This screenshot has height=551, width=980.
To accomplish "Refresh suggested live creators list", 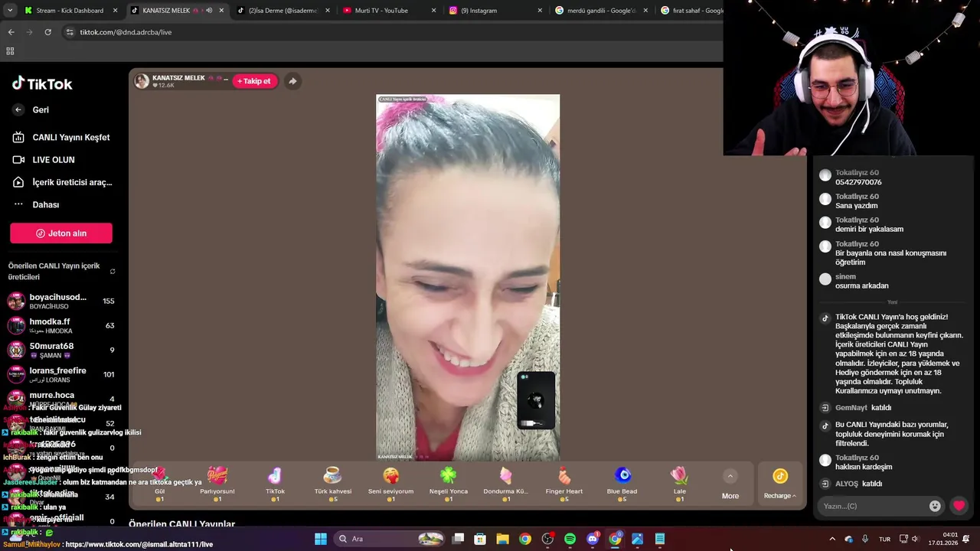I will click(113, 272).
